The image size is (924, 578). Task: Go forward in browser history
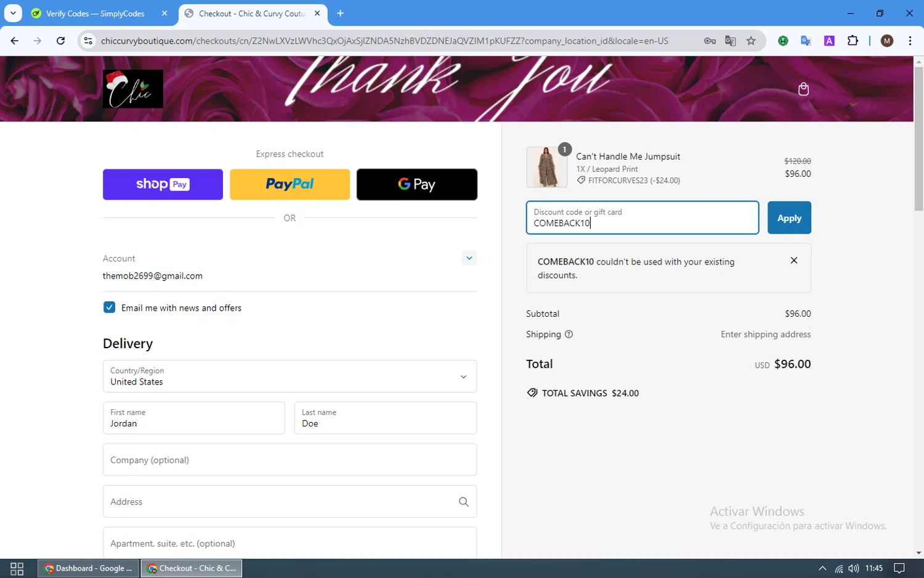(x=38, y=41)
